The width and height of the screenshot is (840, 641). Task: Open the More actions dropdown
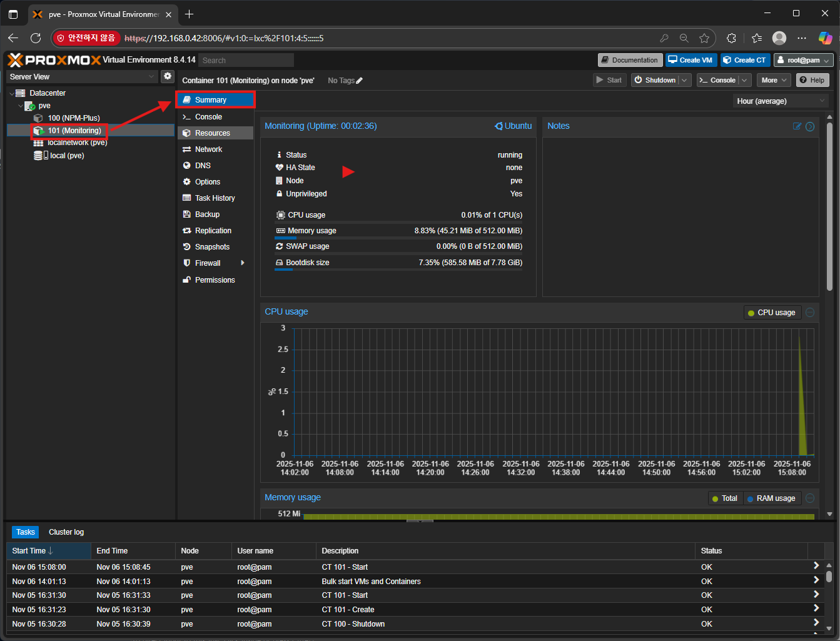click(774, 80)
